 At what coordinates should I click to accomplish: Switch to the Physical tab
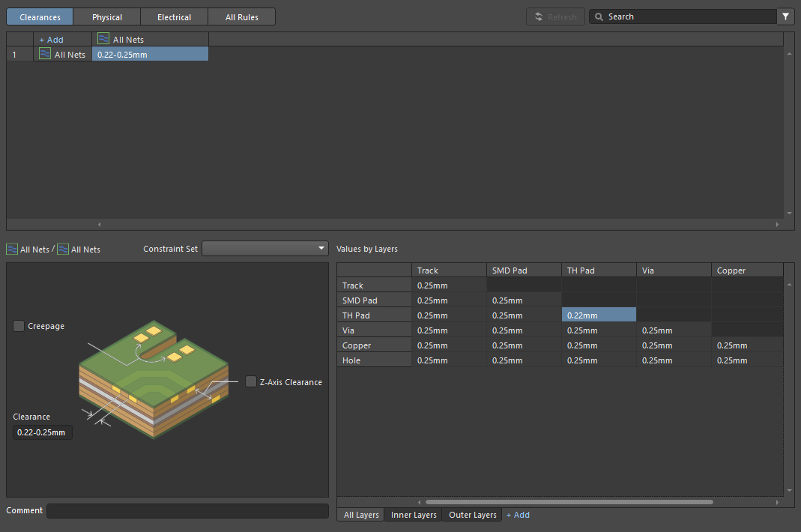[x=107, y=16]
